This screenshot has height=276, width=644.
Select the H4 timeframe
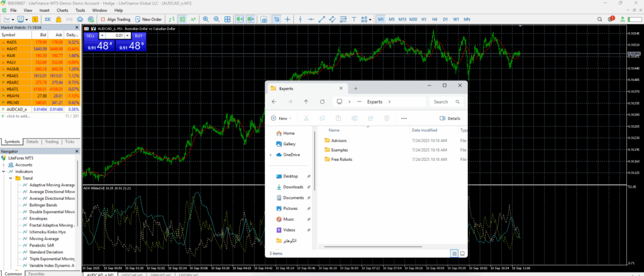(x=434, y=19)
